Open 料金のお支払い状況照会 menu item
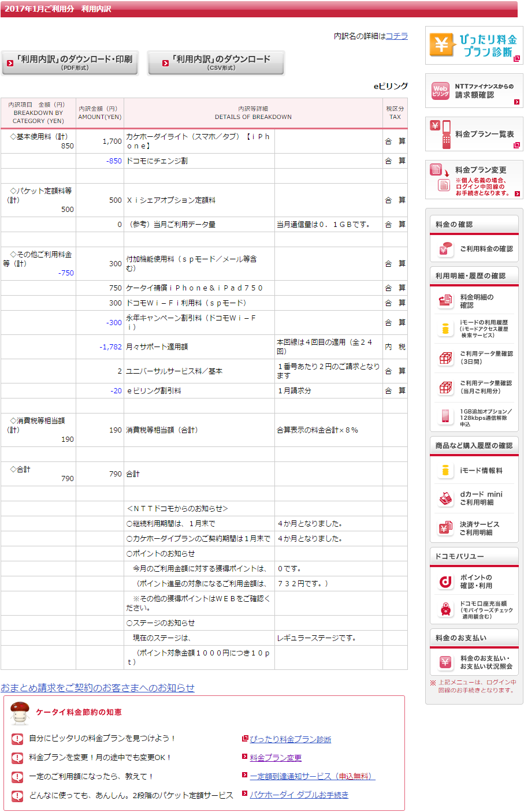The image size is (524, 812). 485,662
